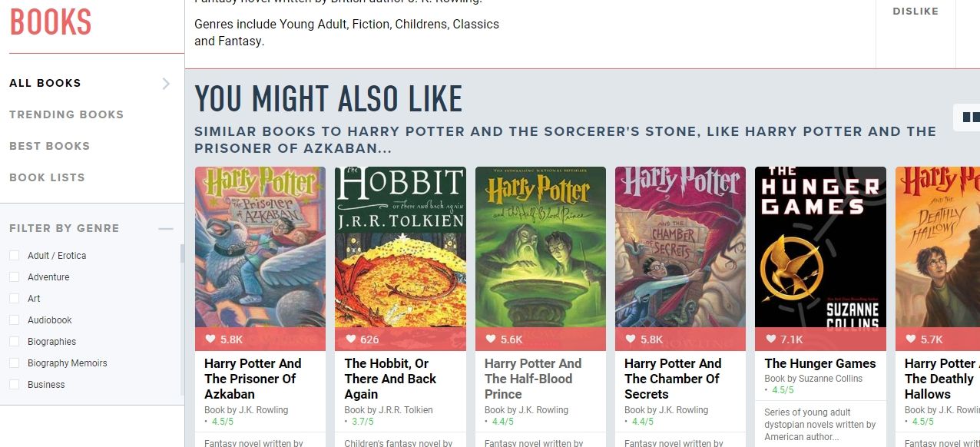Like Half-Blood Prince via heart icon

490,339
